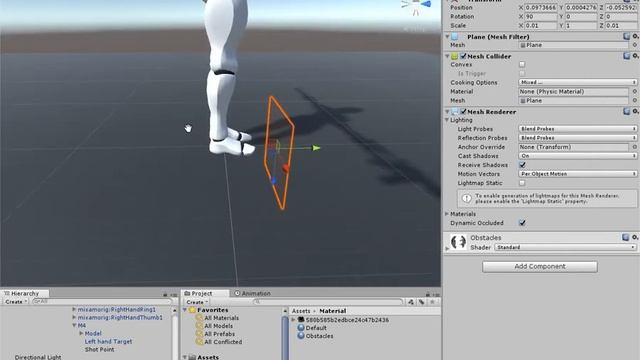The image size is (640, 360).
Task: Open Cooking Options dropdown
Action: pos(578,82)
